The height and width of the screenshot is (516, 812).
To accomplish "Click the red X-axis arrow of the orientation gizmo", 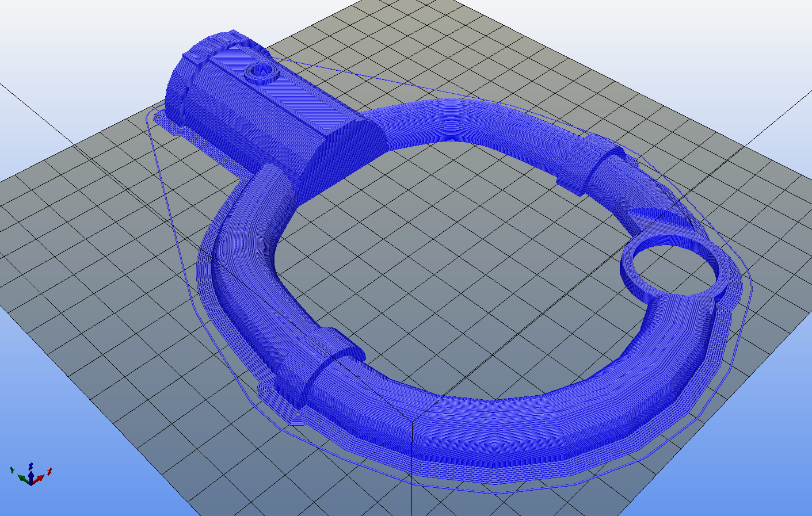I will (41, 477).
